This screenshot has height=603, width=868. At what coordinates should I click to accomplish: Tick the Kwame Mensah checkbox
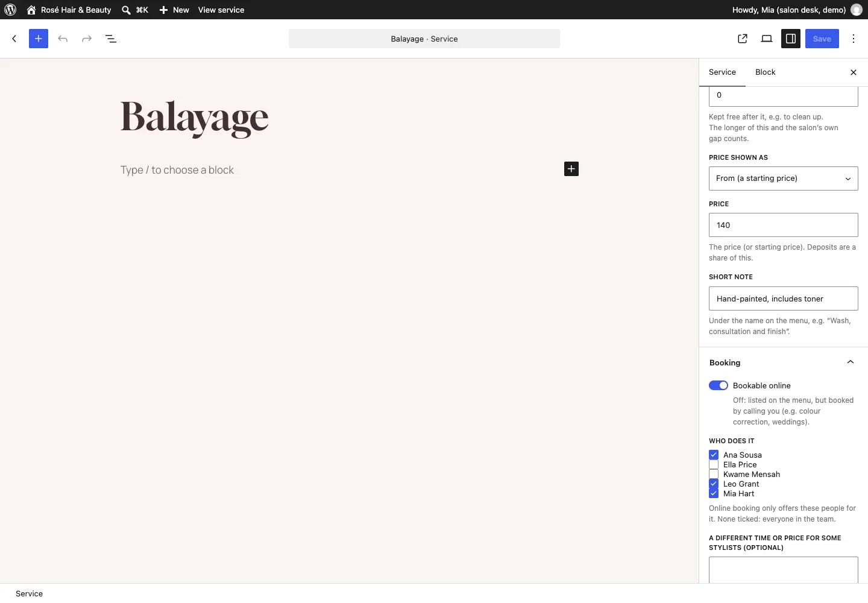(x=714, y=474)
